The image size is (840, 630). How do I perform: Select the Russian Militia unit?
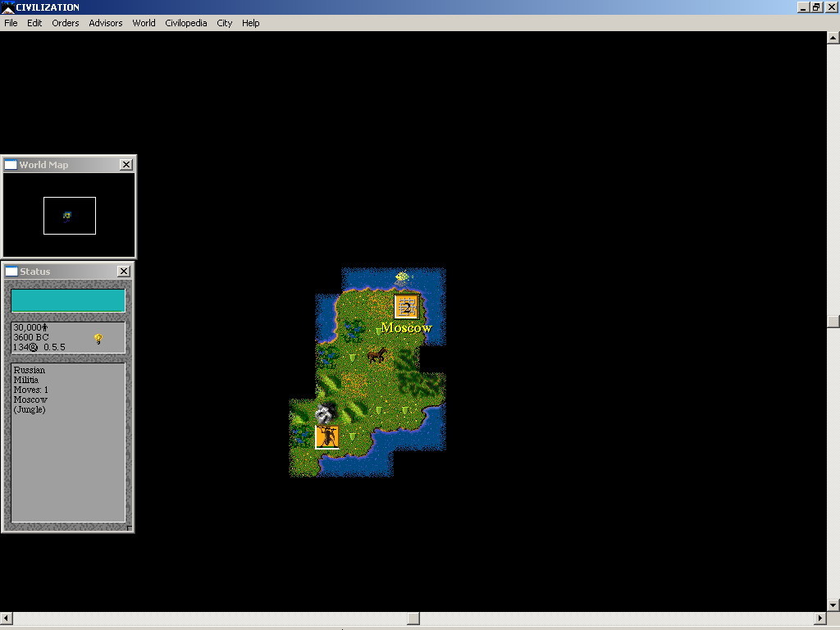(326, 437)
